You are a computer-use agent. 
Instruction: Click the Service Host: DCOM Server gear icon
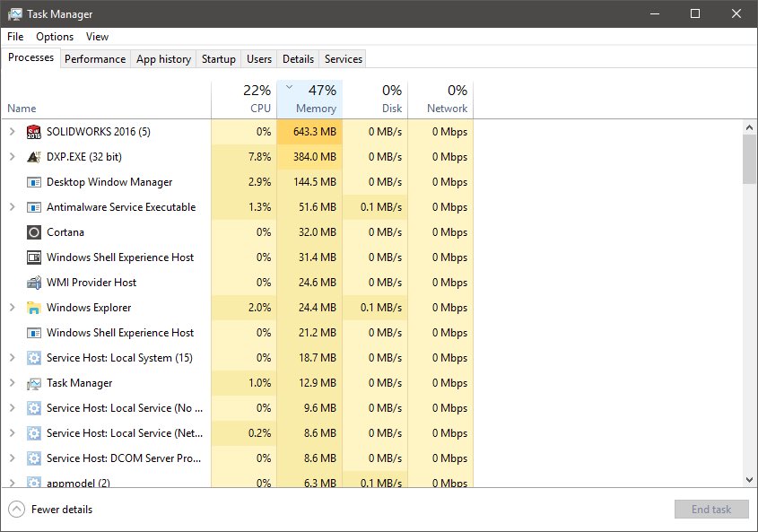tap(34, 458)
